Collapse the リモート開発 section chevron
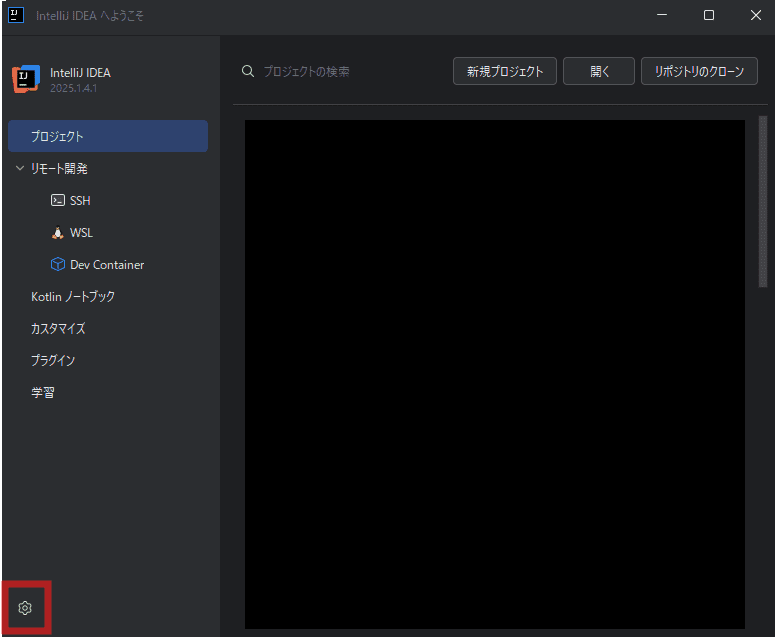The height and width of the screenshot is (637, 775). point(20,168)
